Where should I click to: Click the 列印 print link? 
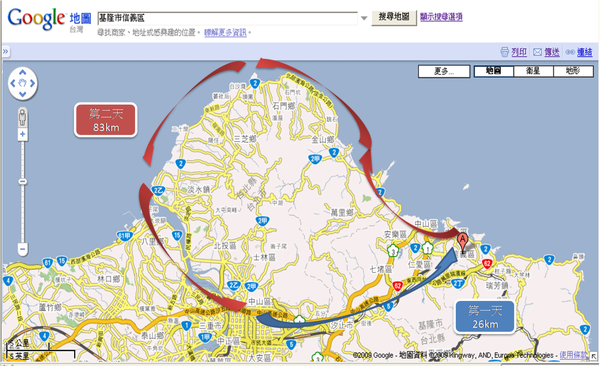[x=519, y=52]
